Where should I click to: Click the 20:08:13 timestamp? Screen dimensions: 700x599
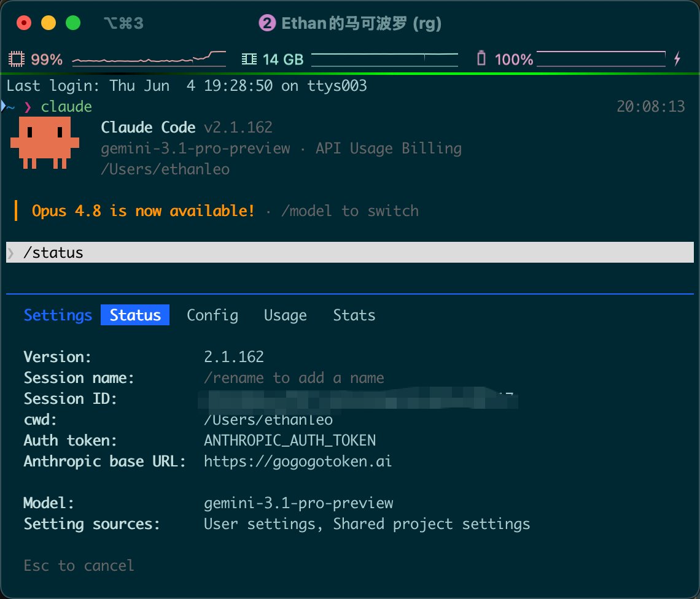click(650, 106)
